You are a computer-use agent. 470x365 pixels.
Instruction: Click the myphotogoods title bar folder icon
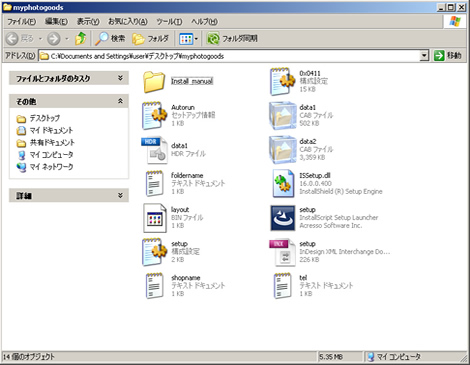7,7
